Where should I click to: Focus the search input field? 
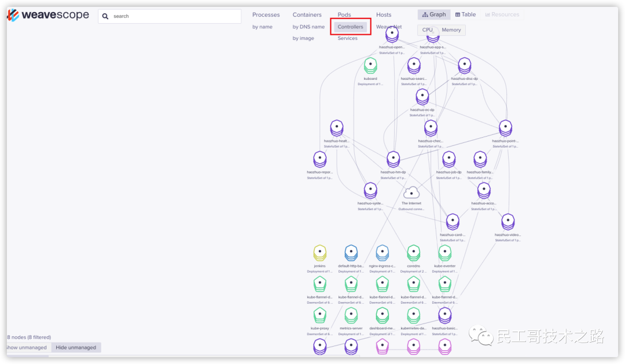170,16
